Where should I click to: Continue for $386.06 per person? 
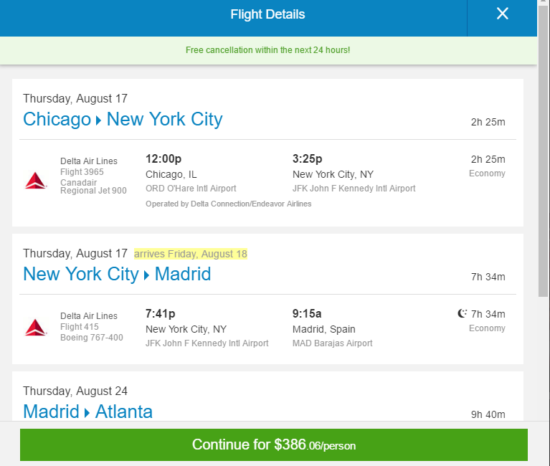coord(274,445)
